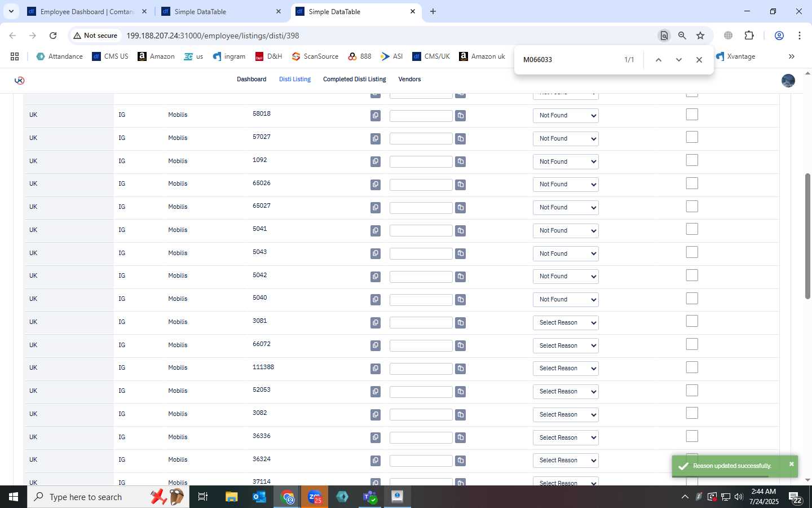Click copy icon right of input in row 5043
The width and height of the screenshot is (812, 508).
coord(461,254)
